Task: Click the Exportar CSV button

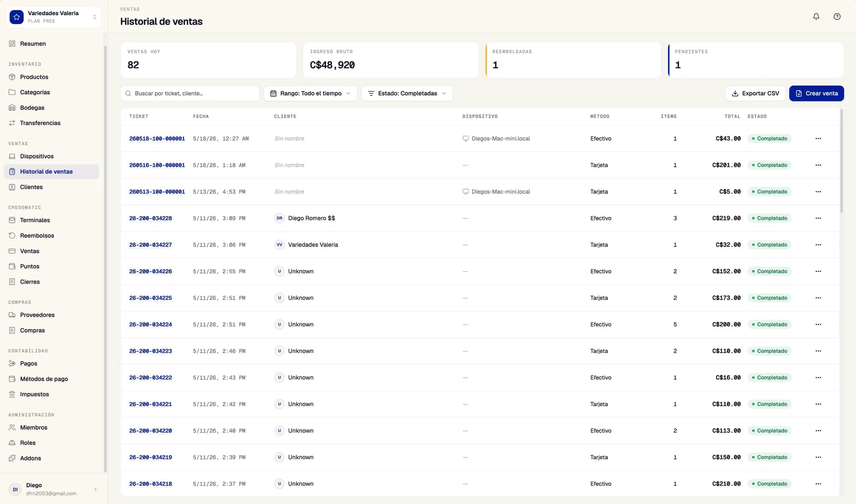Action: (755, 93)
